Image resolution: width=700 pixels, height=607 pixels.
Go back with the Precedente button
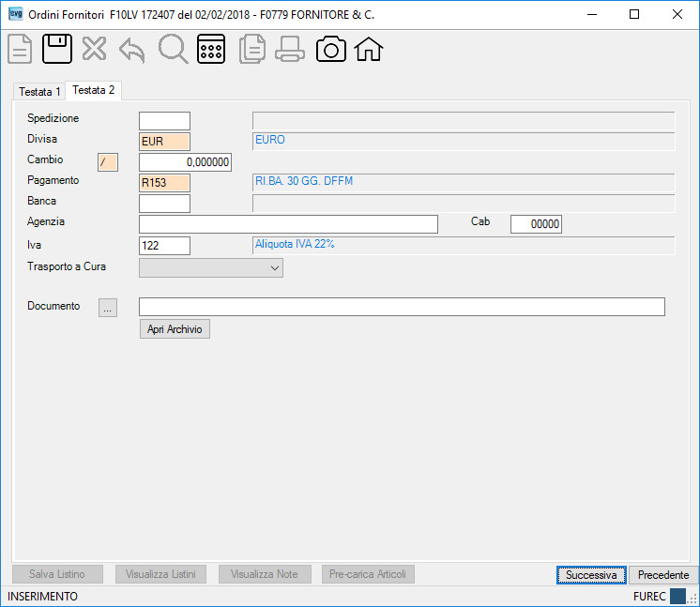pyautogui.click(x=663, y=575)
